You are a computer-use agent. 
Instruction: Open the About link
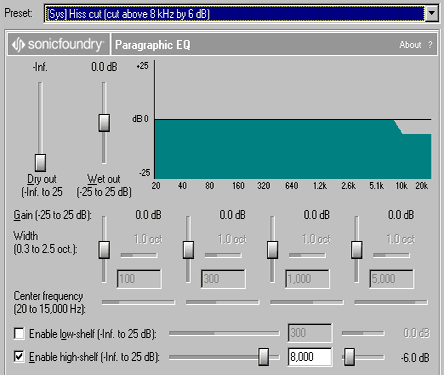point(410,45)
